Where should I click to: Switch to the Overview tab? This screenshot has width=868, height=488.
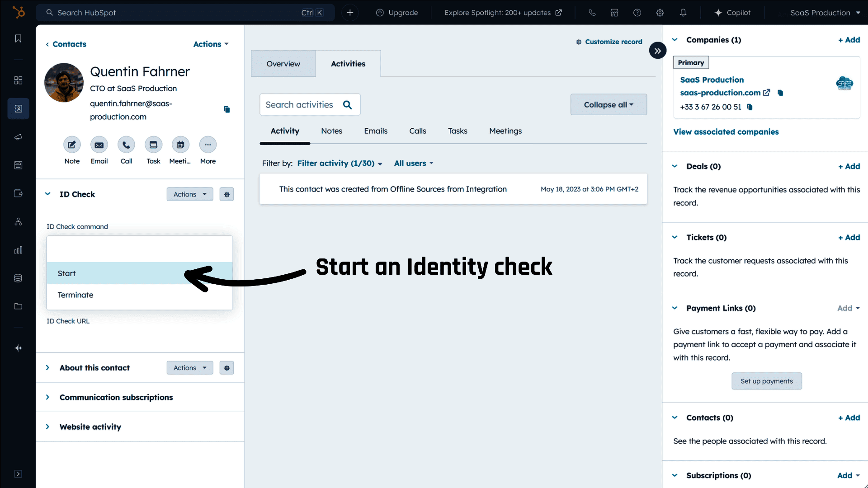click(x=283, y=64)
